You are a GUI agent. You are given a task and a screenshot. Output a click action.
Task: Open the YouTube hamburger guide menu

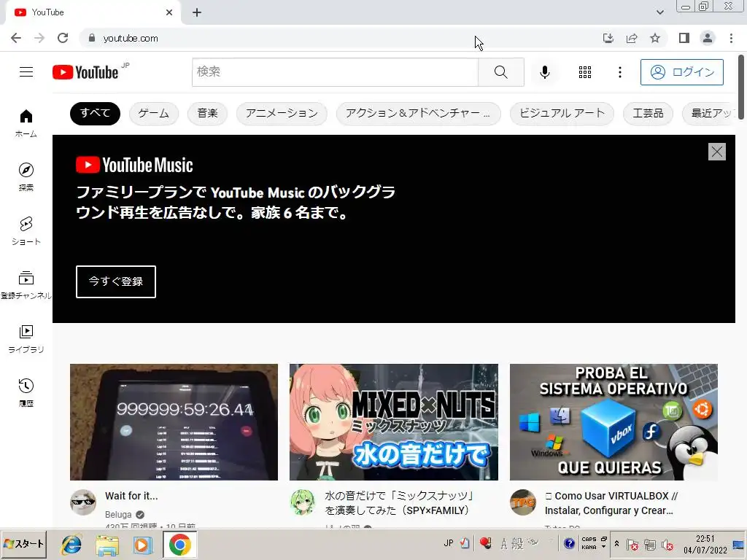coord(26,72)
